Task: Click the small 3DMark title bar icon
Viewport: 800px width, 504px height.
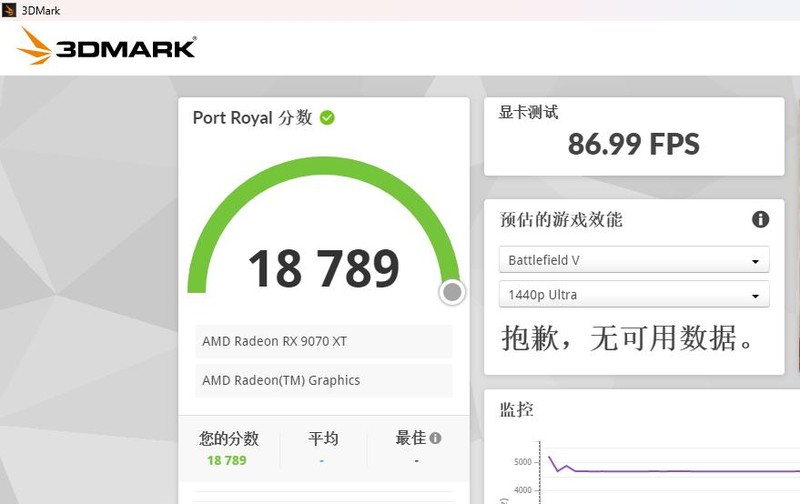Action: pyautogui.click(x=9, y=10)
